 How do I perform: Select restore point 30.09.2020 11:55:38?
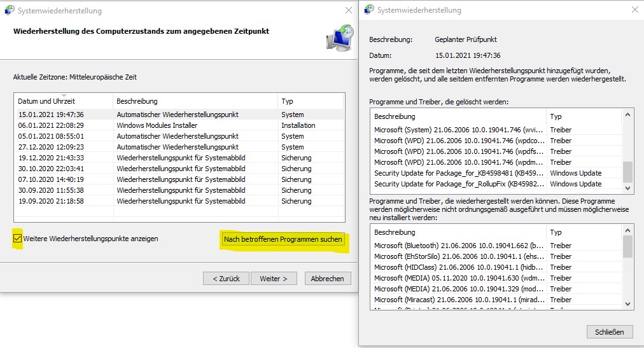179,190
